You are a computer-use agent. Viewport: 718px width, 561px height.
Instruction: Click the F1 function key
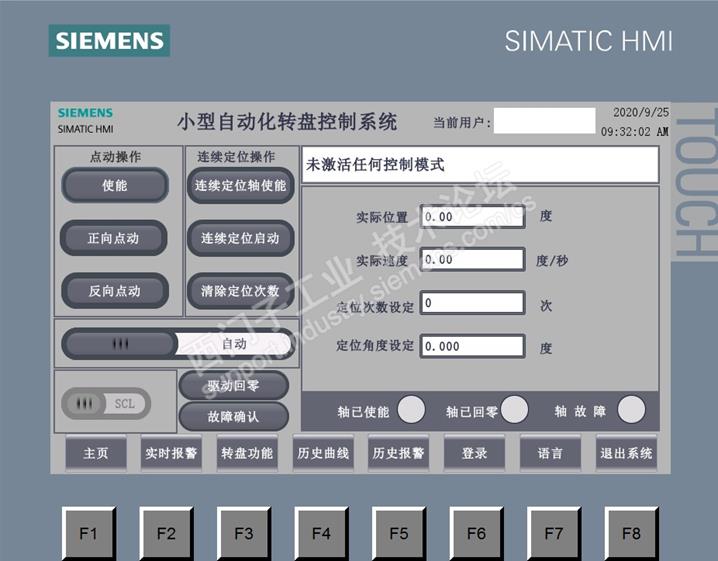(88, 534)
